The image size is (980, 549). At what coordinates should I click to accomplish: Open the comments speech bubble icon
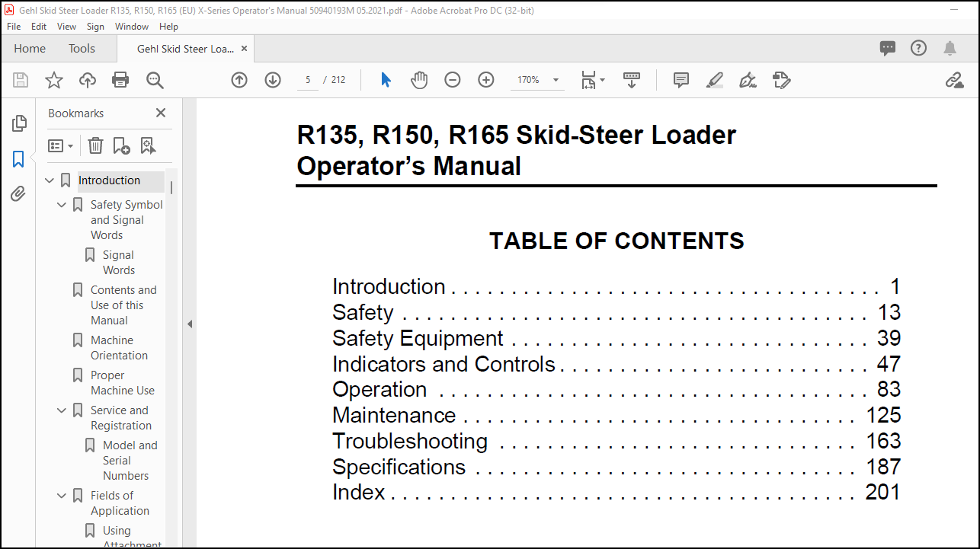tap(888, 48)
